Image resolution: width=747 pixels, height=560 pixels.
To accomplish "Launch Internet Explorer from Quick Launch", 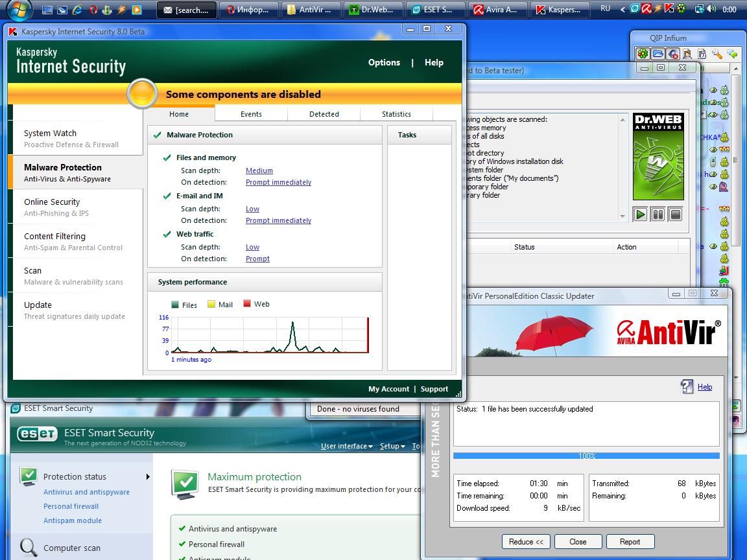I will coord(77,10).
